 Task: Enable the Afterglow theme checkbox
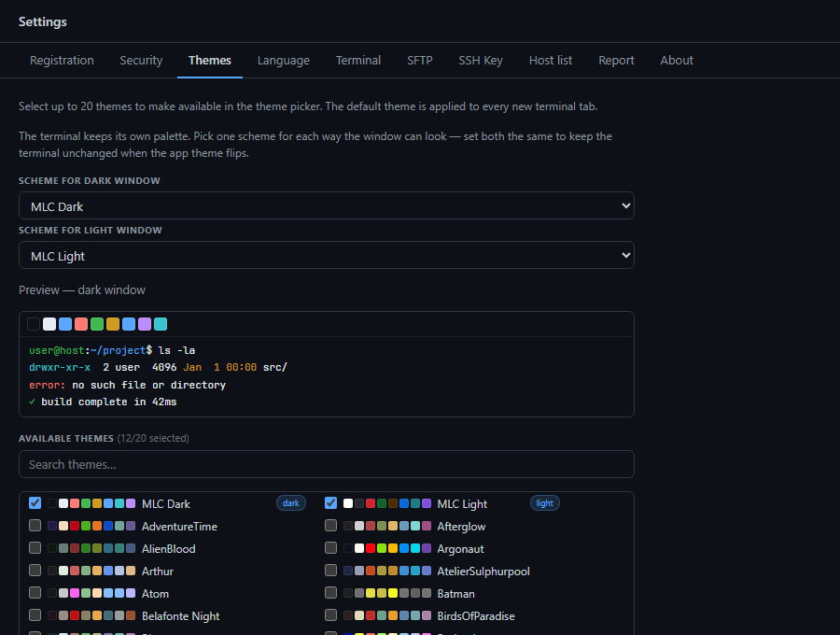330,526
